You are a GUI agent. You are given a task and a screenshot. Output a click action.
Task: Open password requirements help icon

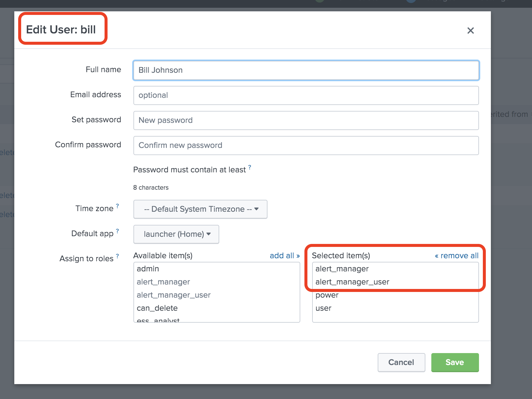pyautogui.click(x=250, y=167)
